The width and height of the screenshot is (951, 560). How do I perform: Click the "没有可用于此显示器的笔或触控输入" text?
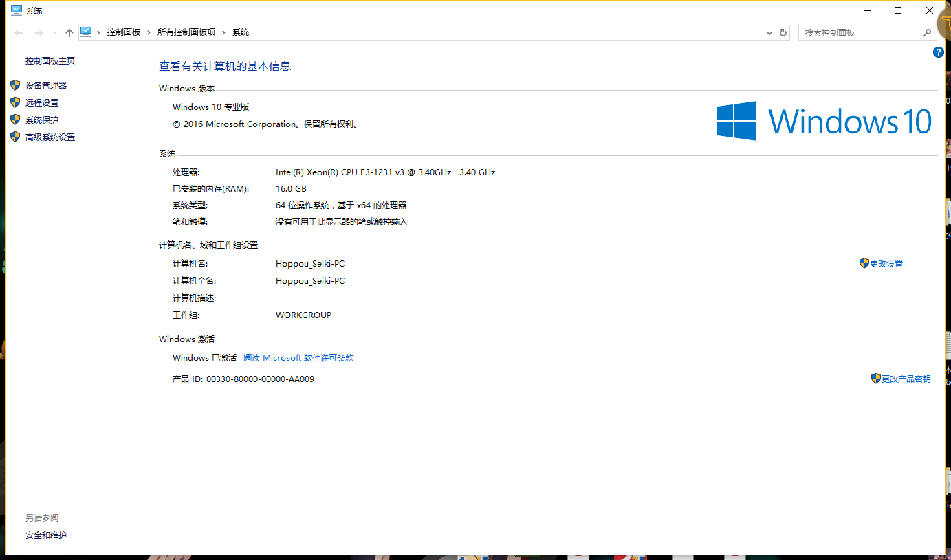(x=342, y=221)
